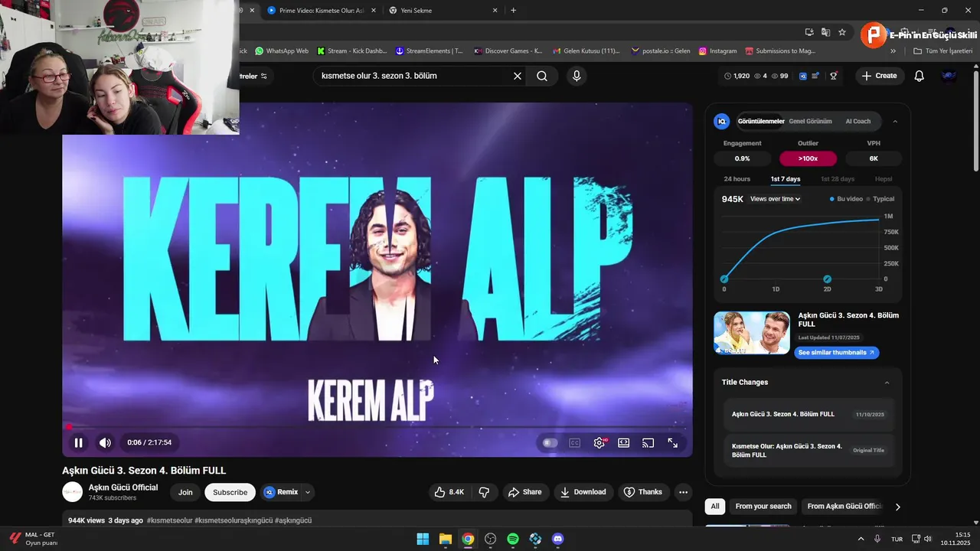
Task: Show next filter chips with the arrow
Action: (897, 507)
